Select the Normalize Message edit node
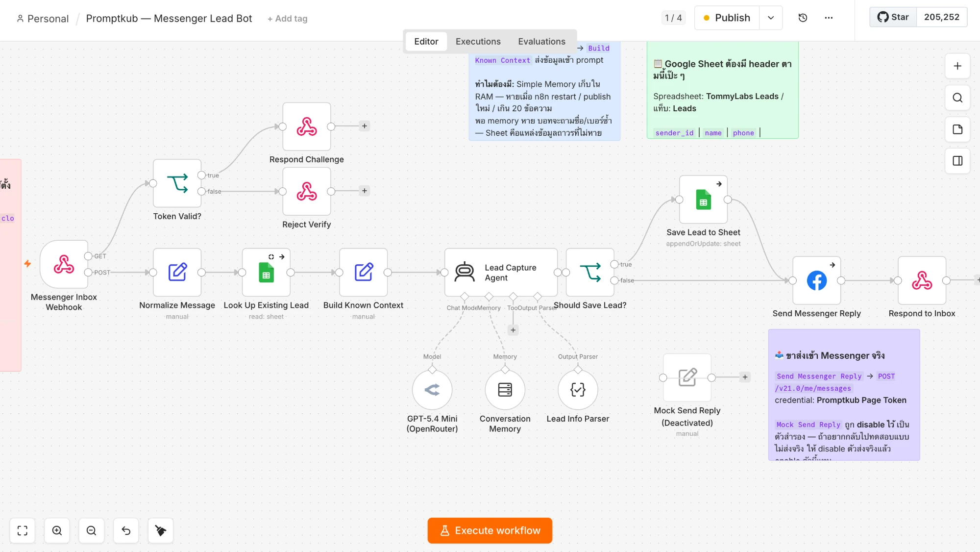Image resolution: width=980 pixels, height=552 pixels. [177, 272]
